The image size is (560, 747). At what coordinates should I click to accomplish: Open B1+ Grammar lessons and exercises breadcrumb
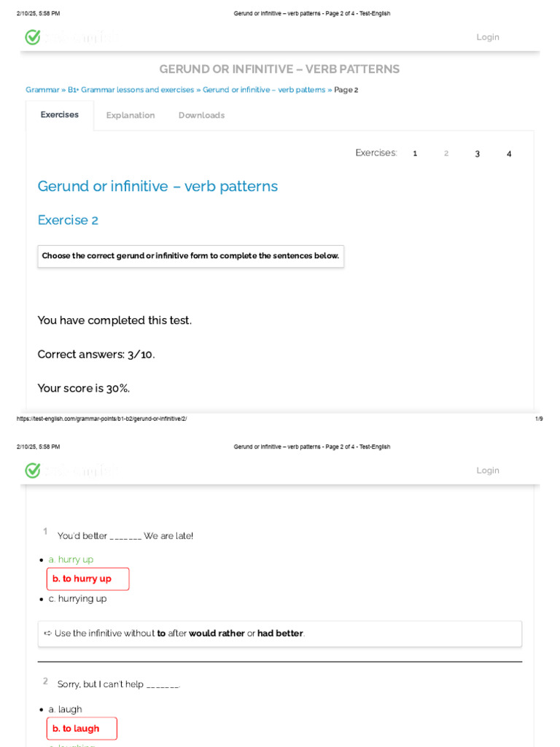pyautogui.click(x=131, y=90)
